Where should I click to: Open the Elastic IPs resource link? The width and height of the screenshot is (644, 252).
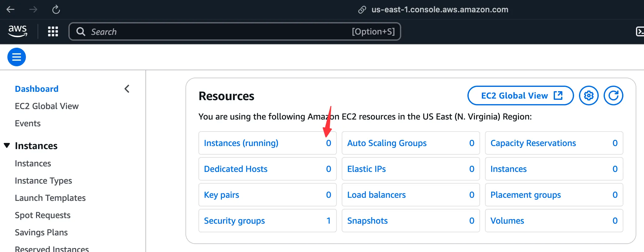point(366,169)
